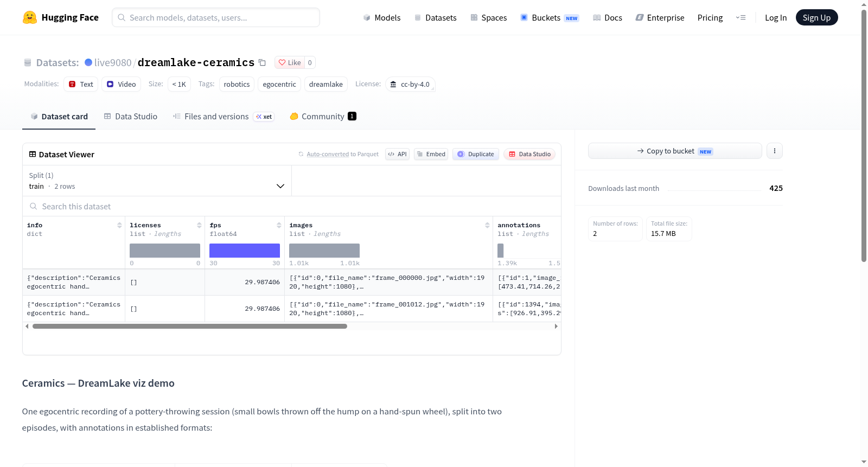Click the annotations histogram bar
This screenshot has width=868, height=467.
tap(501, 251)
